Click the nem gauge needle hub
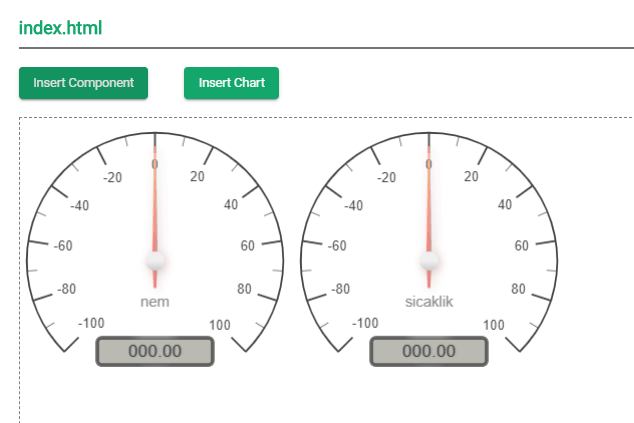 click(155, 261)
